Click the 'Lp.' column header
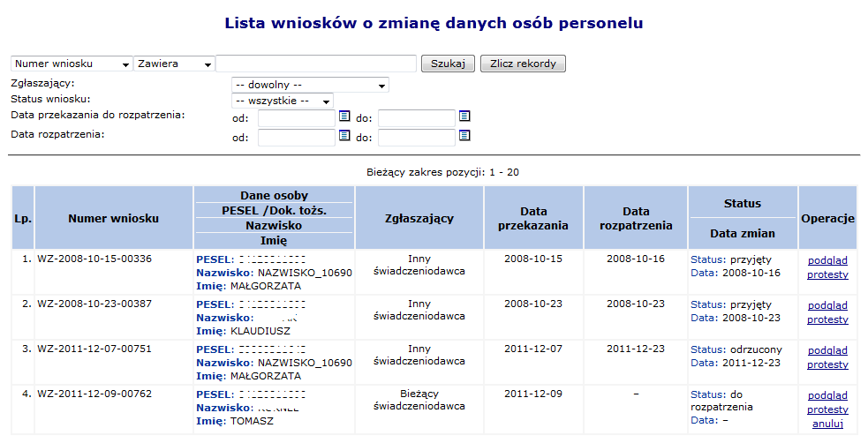 pyautogui.click(x=23, y=219)
